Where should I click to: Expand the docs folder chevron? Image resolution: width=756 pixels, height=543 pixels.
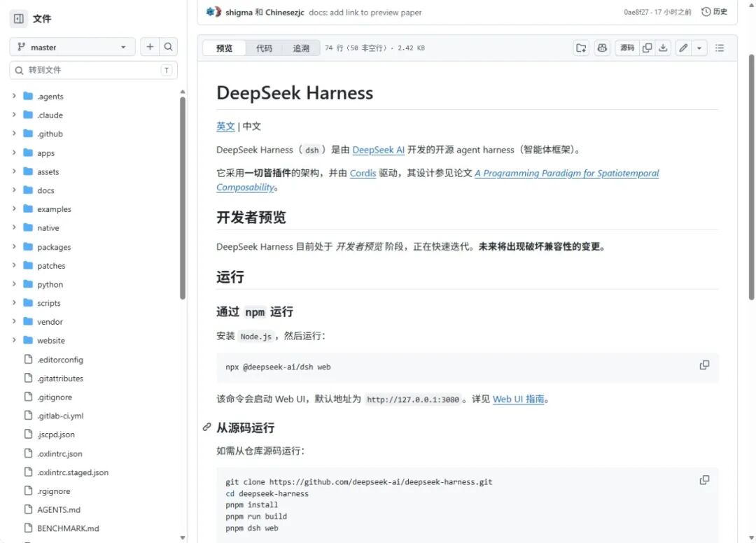click(14, 190)
